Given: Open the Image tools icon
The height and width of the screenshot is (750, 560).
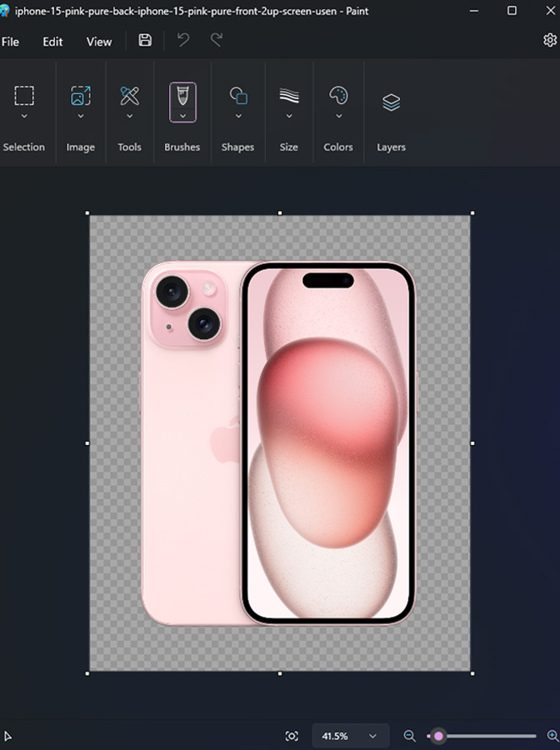Looking at the screenshot, I should 80,96.
